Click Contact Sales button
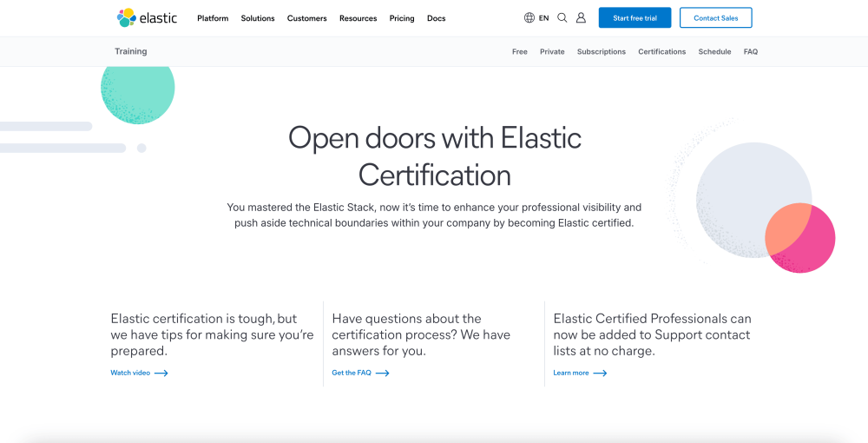The height and width of the screenshot is (443, 868). coord(716,17)
